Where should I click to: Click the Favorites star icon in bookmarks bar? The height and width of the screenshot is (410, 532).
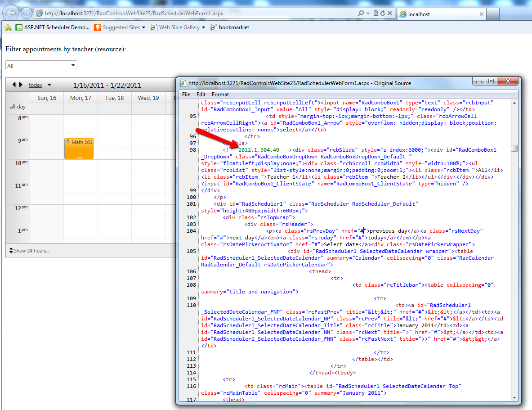(8, 27)
